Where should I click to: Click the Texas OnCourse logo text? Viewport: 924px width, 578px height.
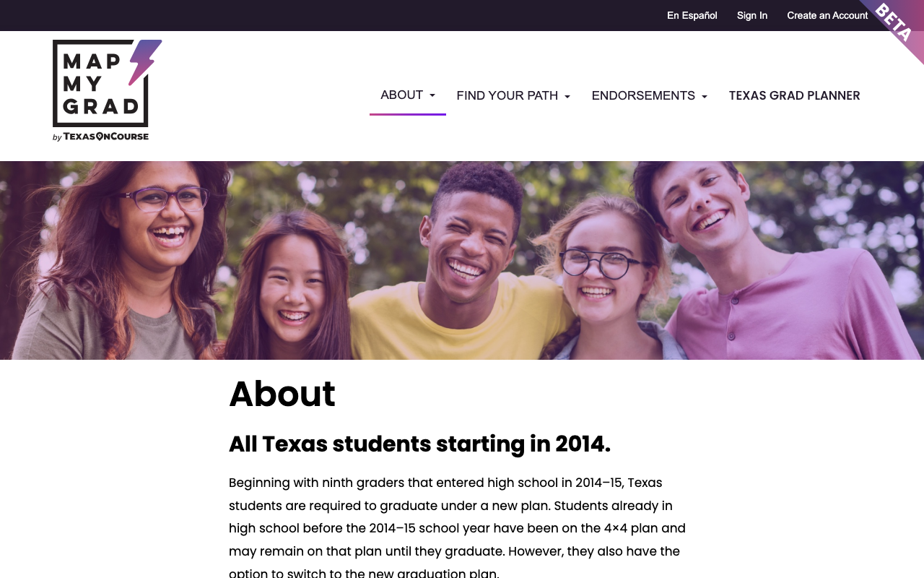click(x=105, y=136)
